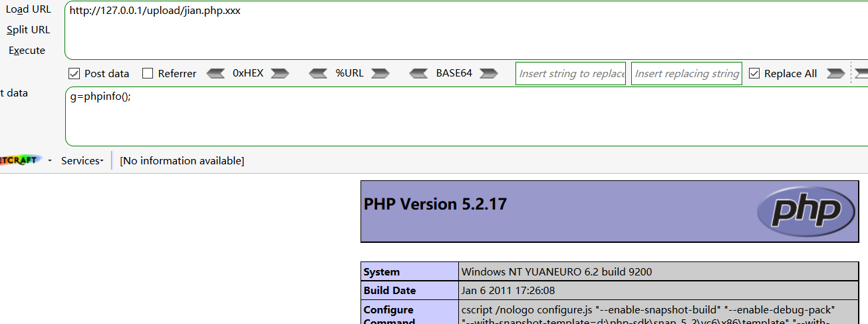Click the Netcraft toolbar logo

coord(21,160)
